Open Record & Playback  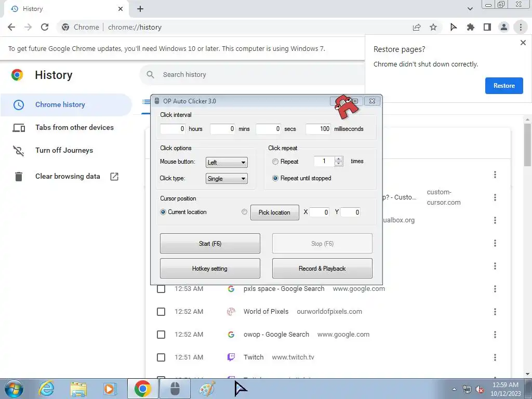[x=322, y=269]
